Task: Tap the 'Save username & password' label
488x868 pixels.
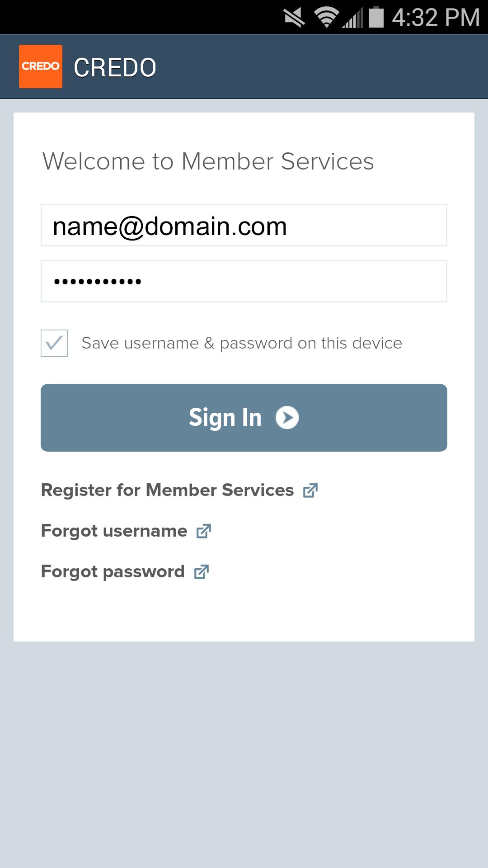Action: tap(242, 343)
